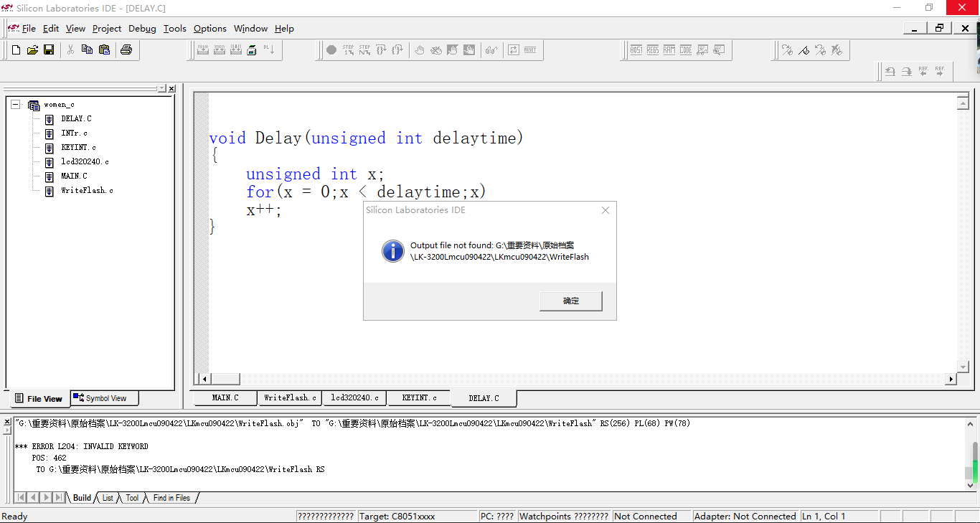
Task: Open the Project menu
Action: point(107,29)
